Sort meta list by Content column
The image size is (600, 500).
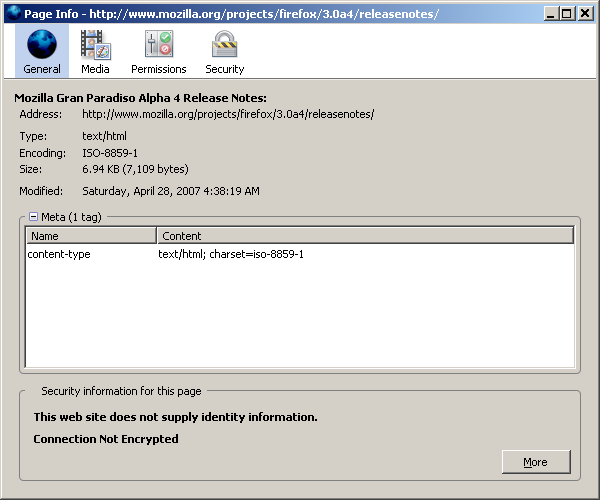tap(365, 236)
